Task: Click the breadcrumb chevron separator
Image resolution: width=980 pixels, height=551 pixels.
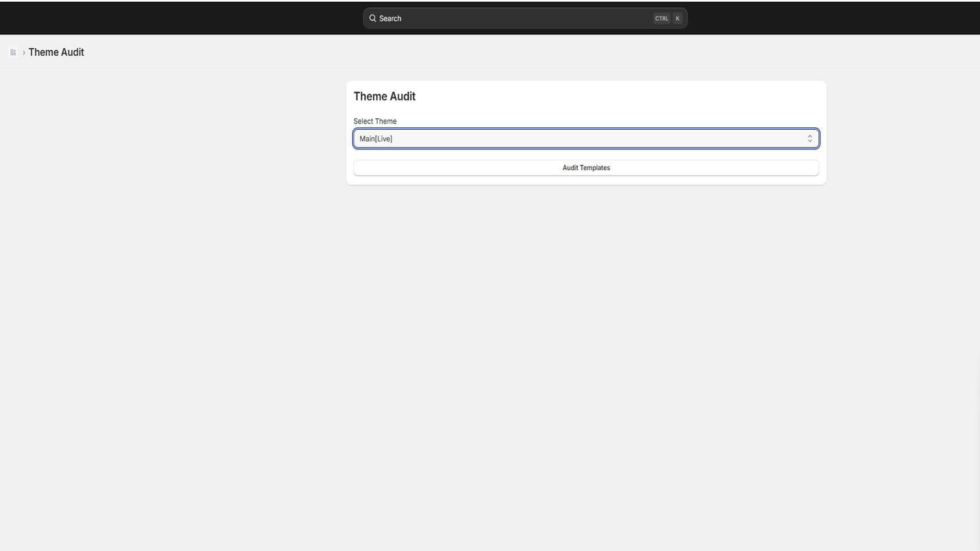Action: (x=24, y=52)
